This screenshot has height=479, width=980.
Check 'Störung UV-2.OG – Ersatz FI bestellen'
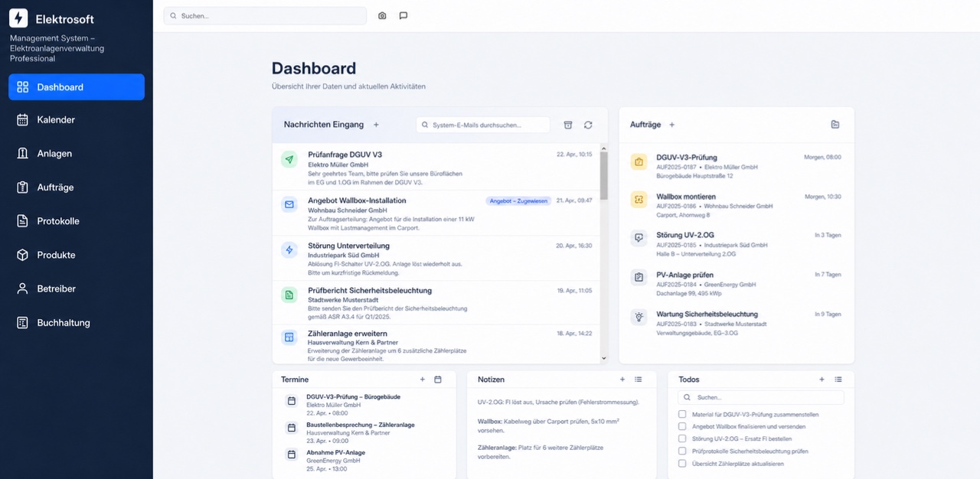click(x=682, y=438)
